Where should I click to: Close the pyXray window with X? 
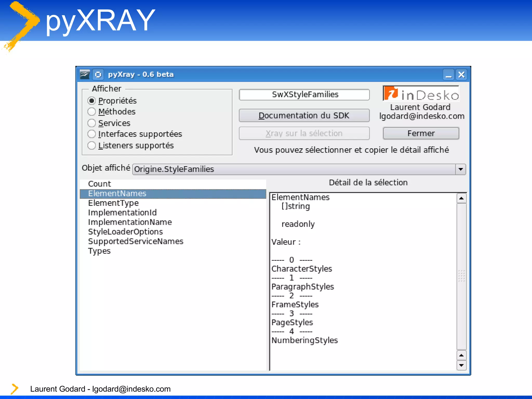[461, 75]
